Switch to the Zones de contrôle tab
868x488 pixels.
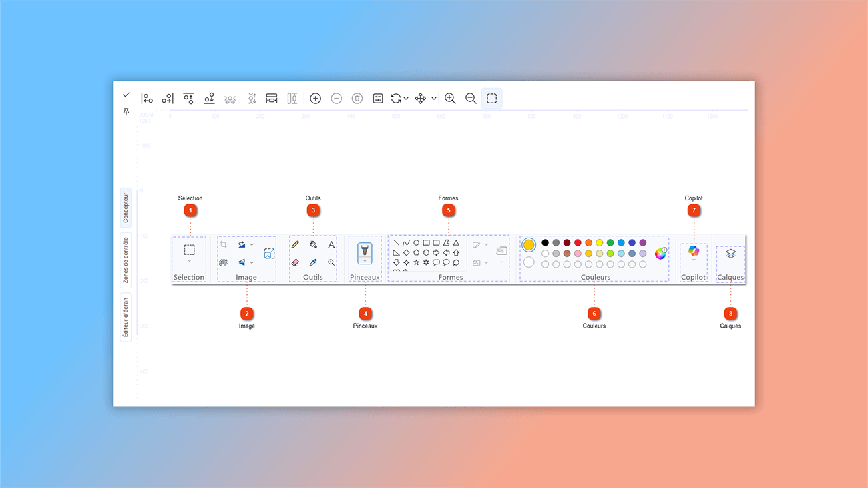(125, 259)
